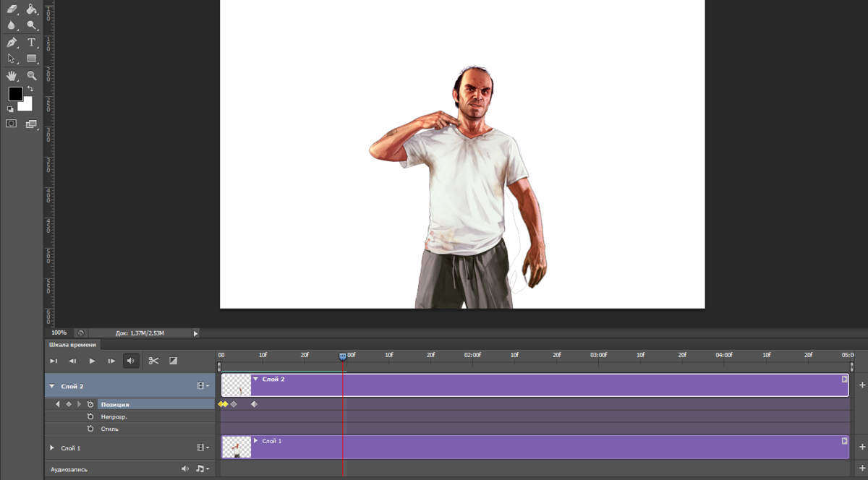Image resolution: width=868 pixels, height=480 pixels.
Task: Open filmstrip menu for Слой 1 track
Action: pos(203,448)
